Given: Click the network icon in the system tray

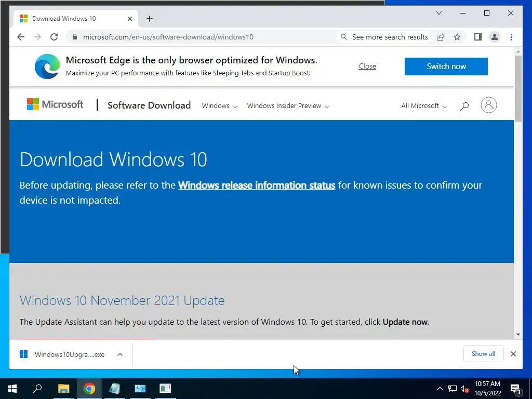Looking at the screenshot, I should point(453,389).
